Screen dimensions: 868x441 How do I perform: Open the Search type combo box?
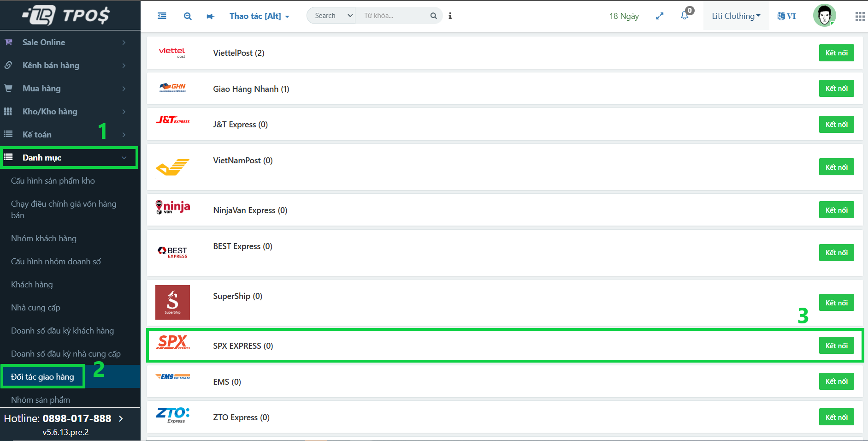coord(331,16)
